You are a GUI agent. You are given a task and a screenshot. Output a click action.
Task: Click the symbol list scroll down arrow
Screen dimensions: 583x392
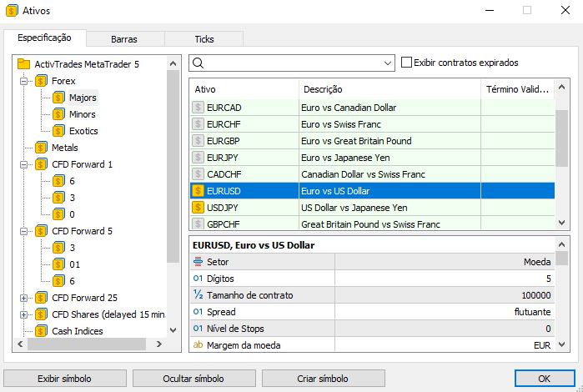562,223
